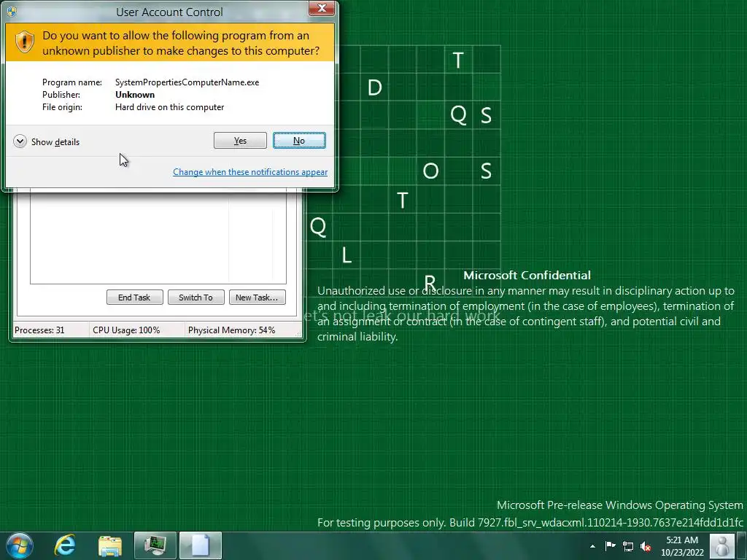Click the user tile icon in the taskbar
This screenshot has height=560, width=747.
[x=722, y=545]
